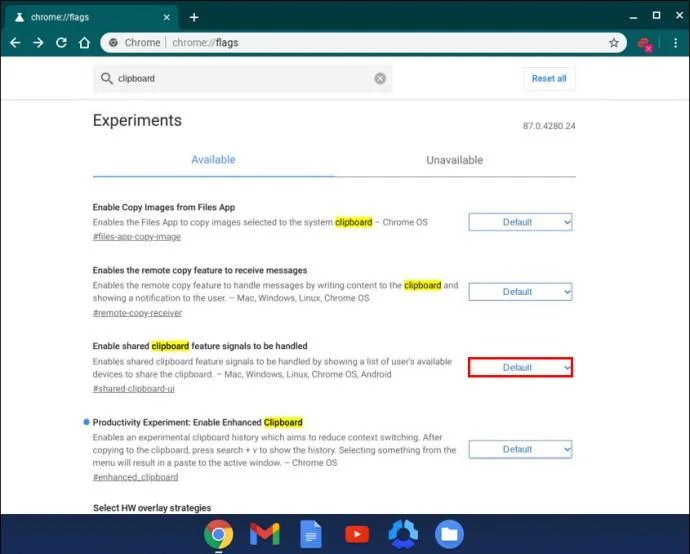The image size is (690, 554).
Task: Bookmark this page with the star icon
Action: 614,43
